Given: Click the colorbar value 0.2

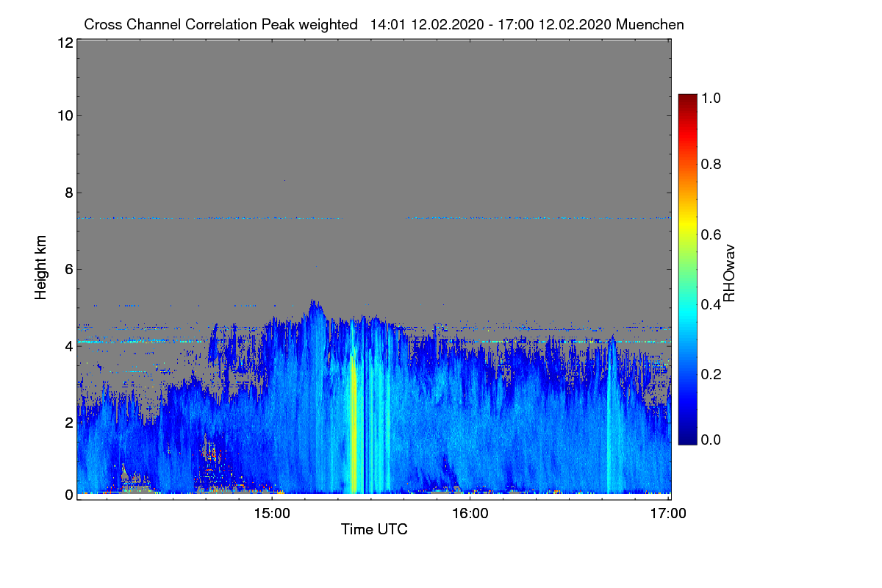Looking at the screenshot, I should pos(712,374).
